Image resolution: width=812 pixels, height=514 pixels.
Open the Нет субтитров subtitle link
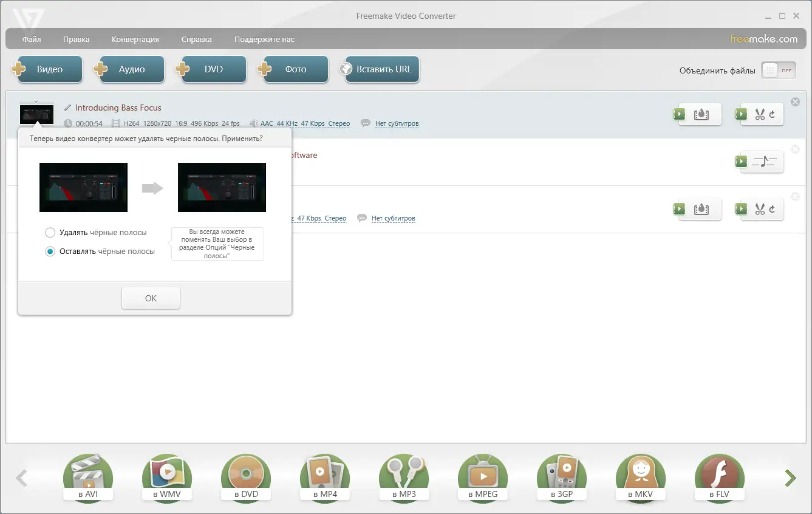click(397, 123)
